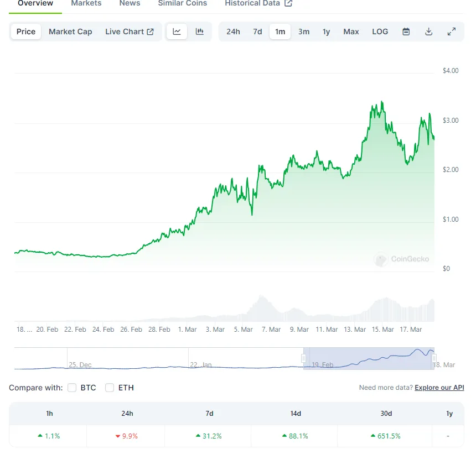Enable the ETH compare checkbox

pos(110,388)
